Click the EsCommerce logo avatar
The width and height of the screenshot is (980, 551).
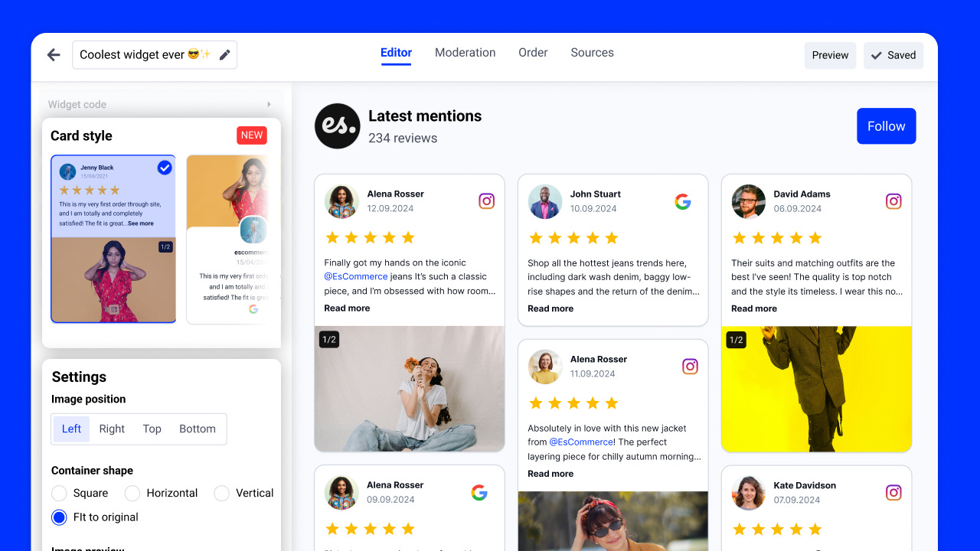338,126
